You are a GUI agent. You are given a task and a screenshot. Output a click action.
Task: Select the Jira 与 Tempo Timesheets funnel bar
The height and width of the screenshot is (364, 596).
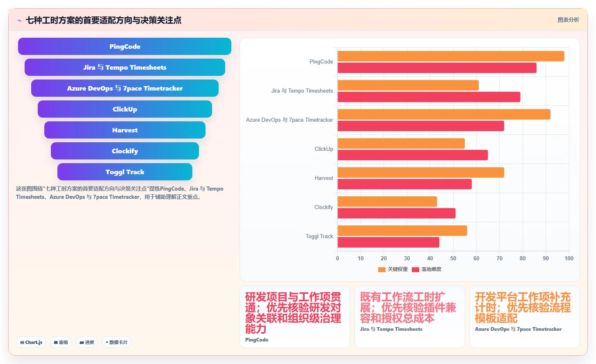[x=125, y=67]
